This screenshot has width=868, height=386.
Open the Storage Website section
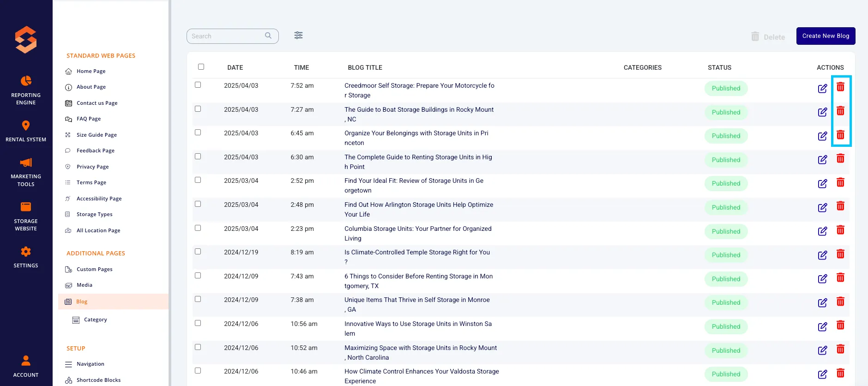(x=26, y=217)
